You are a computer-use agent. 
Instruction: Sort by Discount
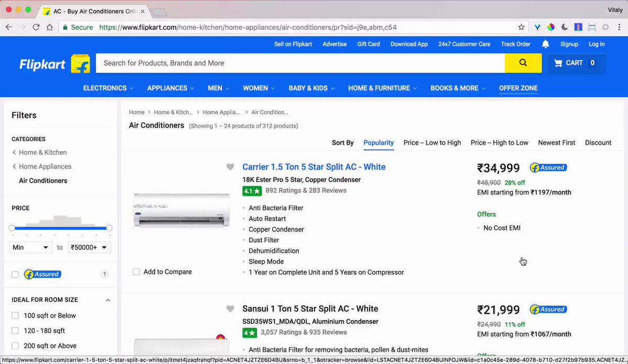point(598,143)
